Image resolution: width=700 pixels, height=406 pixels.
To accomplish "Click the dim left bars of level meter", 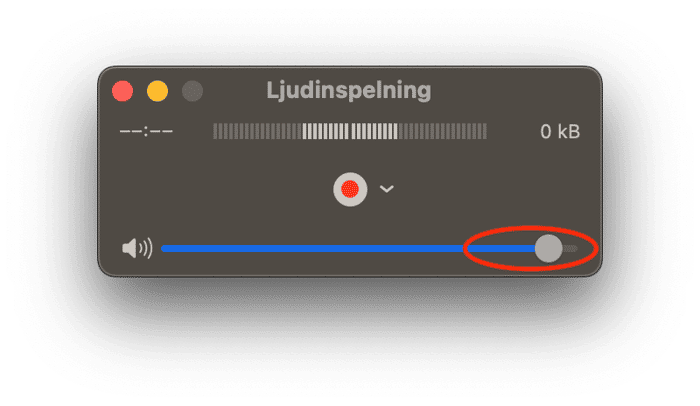I will pyautogui.click(x=258, y=131).
